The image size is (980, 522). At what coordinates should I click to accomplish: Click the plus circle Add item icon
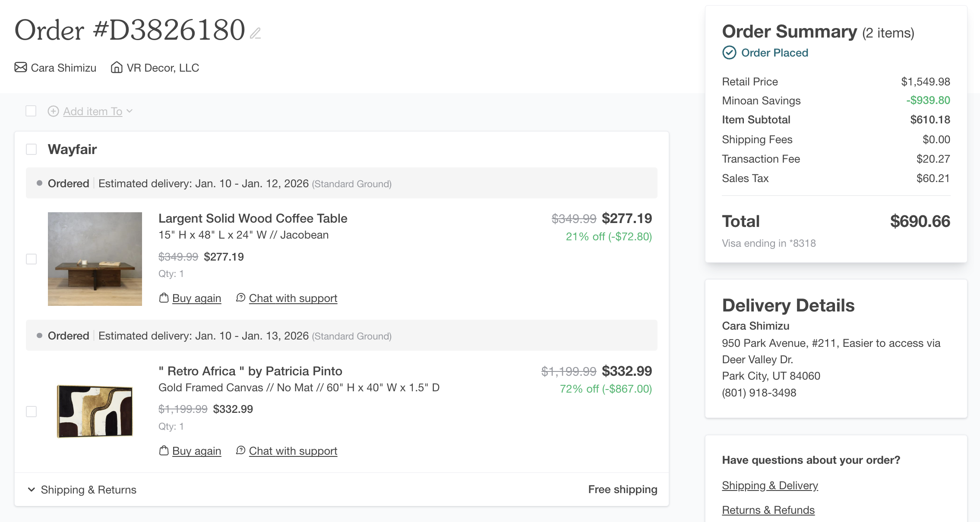pos(53,111)
